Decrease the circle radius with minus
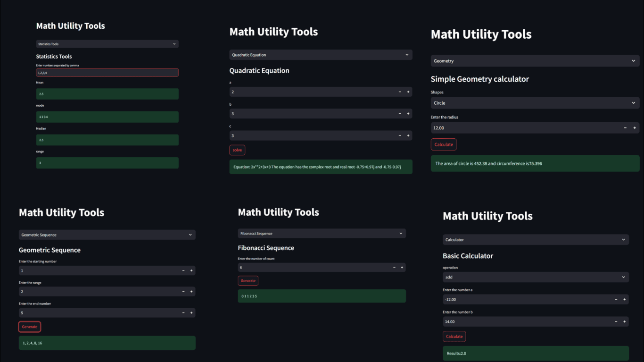The height and width of the screenshot is (362, 644). click(x=625, y=128)
